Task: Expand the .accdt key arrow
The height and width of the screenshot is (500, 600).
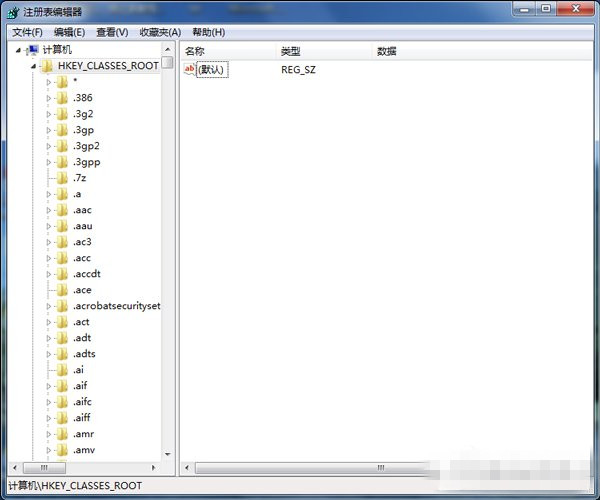Action: tap(49, 274)
